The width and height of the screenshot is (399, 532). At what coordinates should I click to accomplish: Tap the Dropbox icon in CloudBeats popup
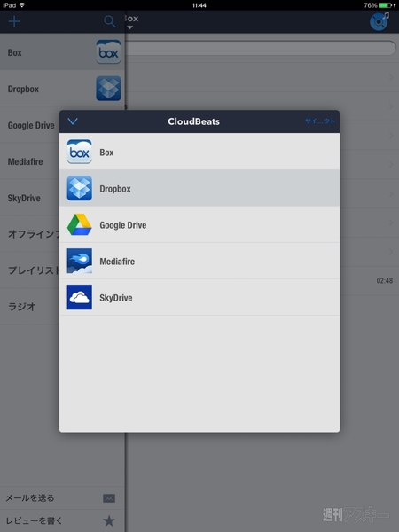(80, 188)
